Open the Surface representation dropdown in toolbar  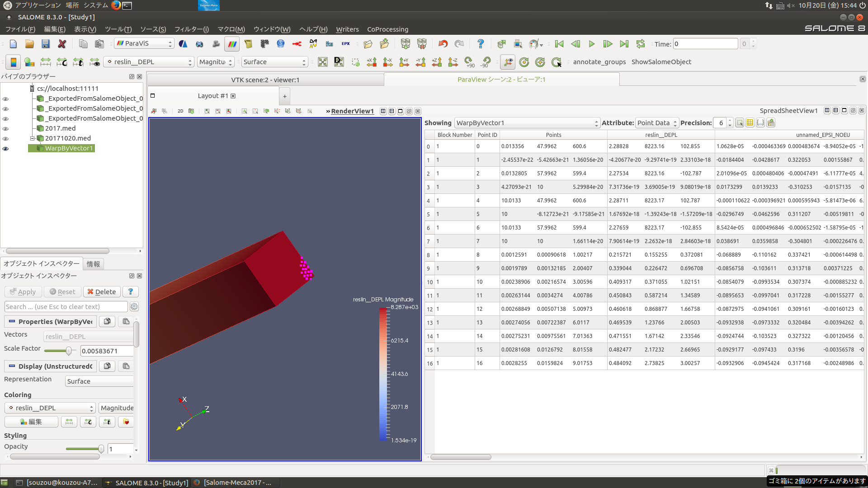tap(274, 62)
